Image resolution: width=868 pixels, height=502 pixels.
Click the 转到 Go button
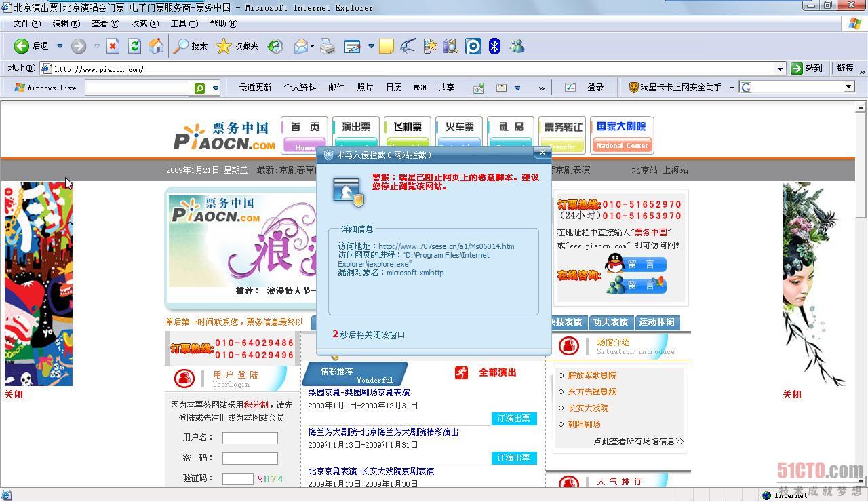coord(807,69)
